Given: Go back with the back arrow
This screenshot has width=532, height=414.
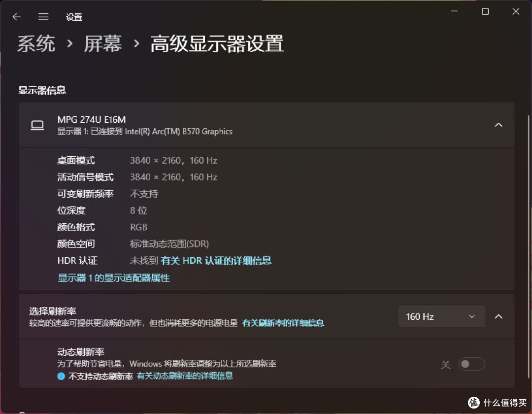Looking at the screenshot, I should tap(16, 17).
